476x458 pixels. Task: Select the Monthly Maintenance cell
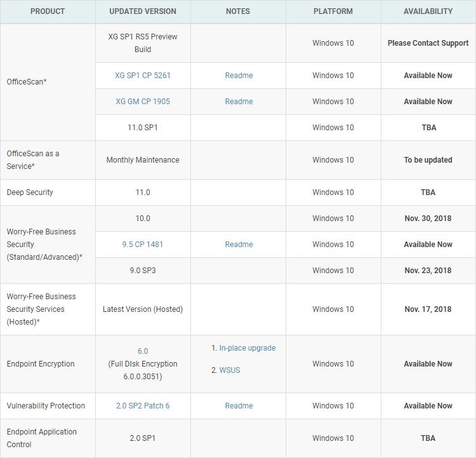143,160
